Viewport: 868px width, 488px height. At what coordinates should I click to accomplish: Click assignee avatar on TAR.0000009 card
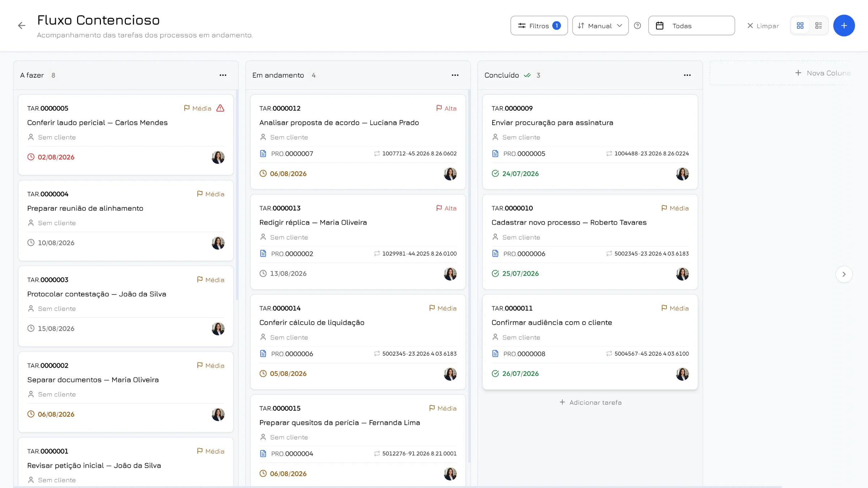(x=682, y=174)
